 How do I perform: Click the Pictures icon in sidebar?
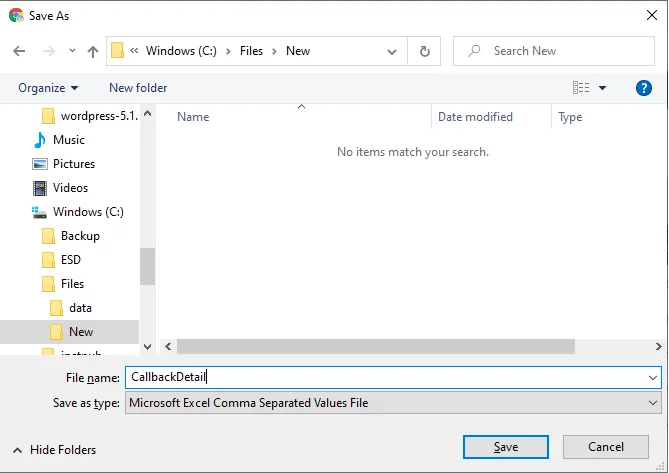[x=40, y=164]
